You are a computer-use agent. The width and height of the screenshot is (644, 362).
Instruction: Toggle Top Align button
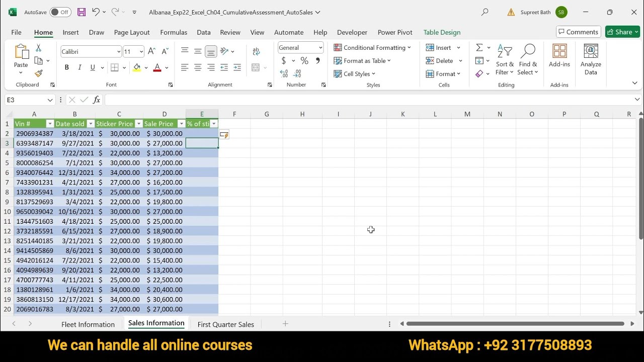[x=185, y=51]
